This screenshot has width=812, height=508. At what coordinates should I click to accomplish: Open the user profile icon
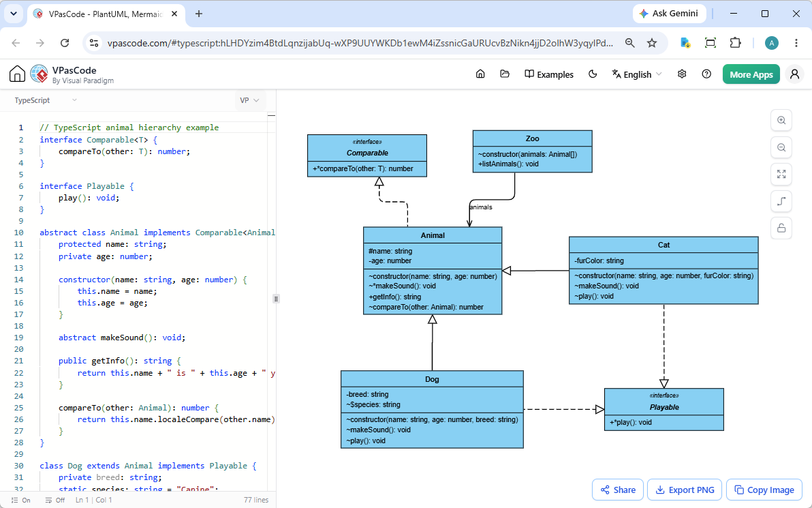pyautogui.click(x=794, y=74)
